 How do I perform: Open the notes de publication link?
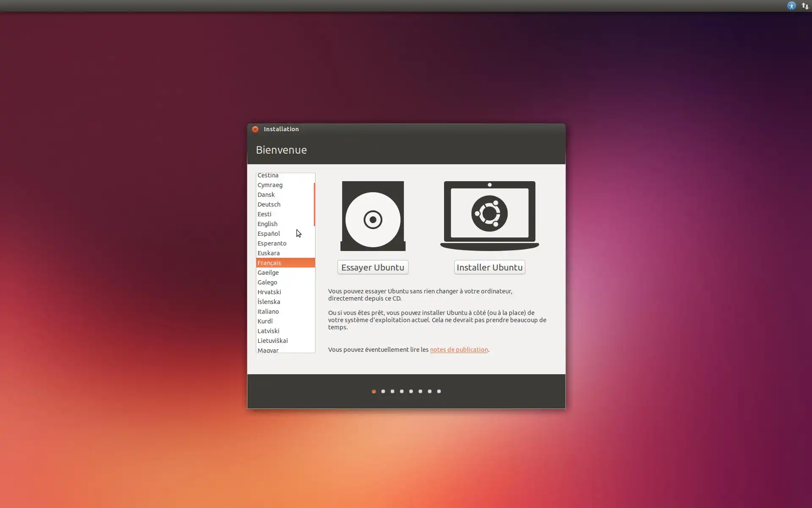(458, 350)
